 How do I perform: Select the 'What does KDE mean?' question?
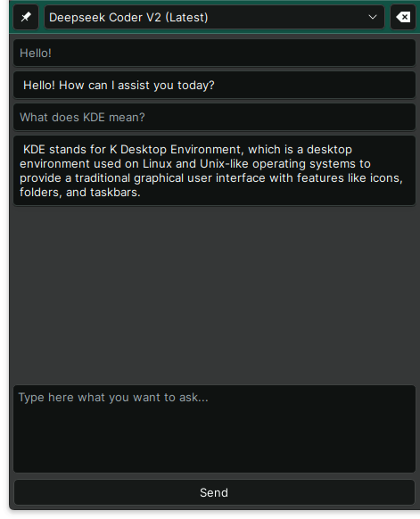(x=214, y=117)
